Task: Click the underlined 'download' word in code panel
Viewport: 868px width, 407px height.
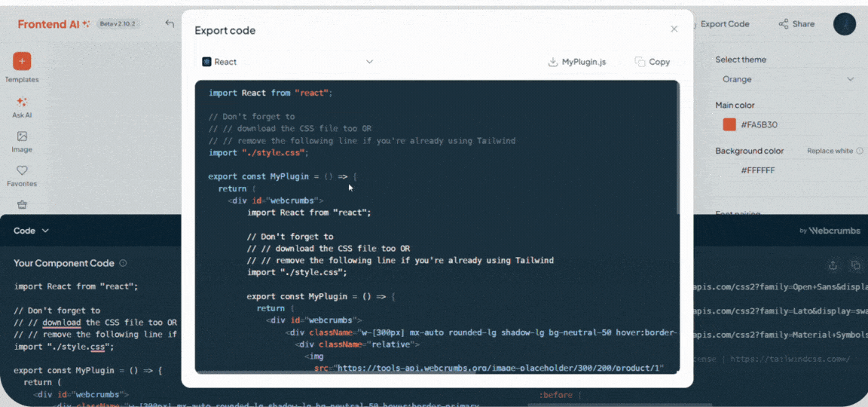Action: coord(61,323)
